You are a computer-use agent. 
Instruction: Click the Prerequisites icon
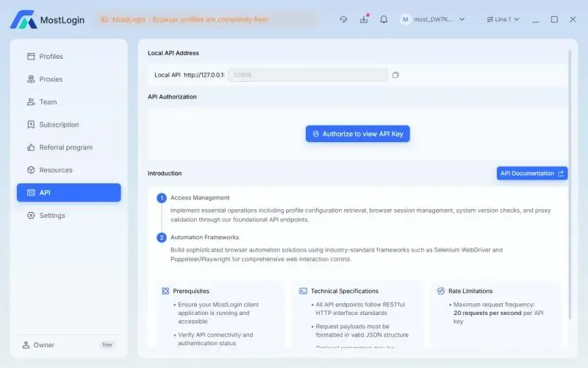(165, 291)
